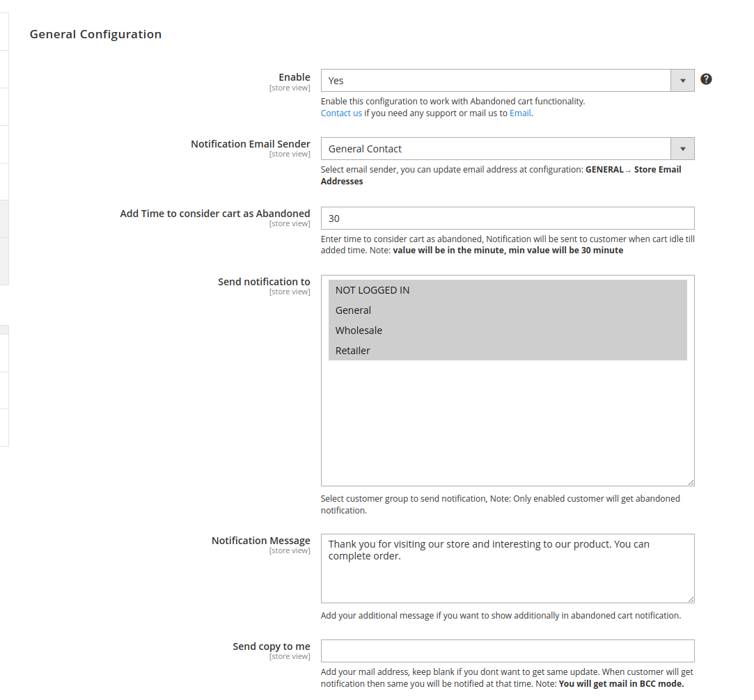Click the BCC mode note text
754x700 pixels.
621,684
